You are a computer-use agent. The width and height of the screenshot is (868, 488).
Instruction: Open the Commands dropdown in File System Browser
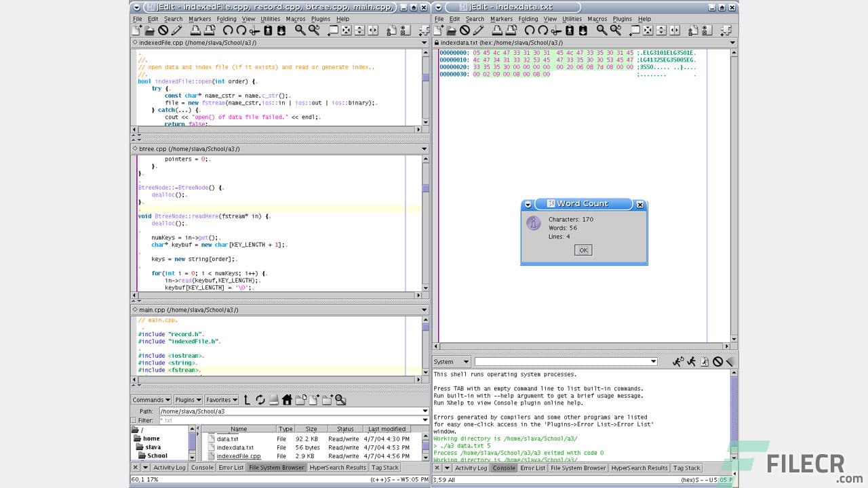point(151,400)
